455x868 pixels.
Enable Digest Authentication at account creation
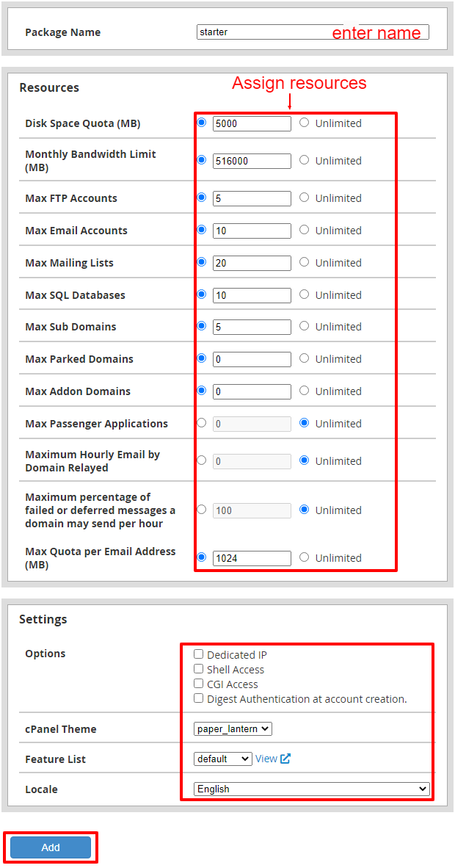[199, 698]
